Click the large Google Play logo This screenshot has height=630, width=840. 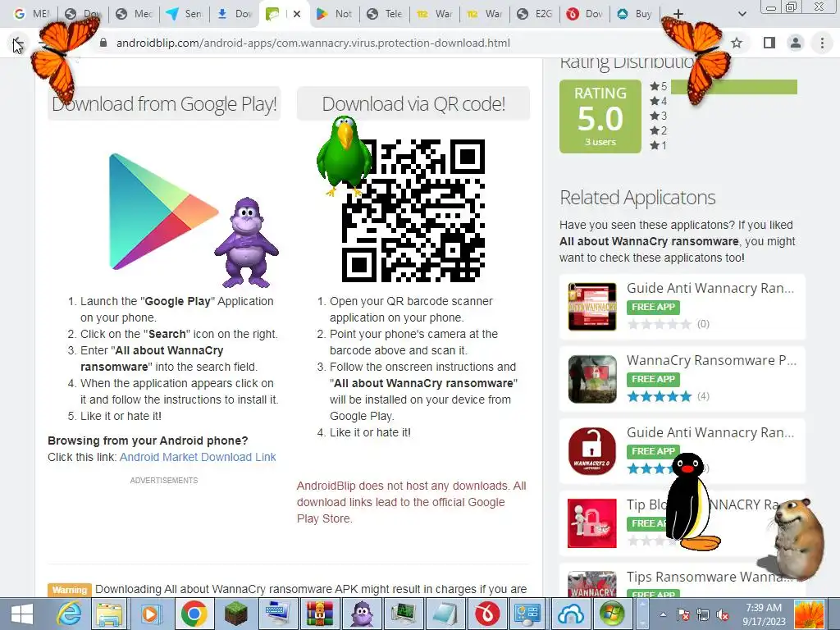(163, 212)
